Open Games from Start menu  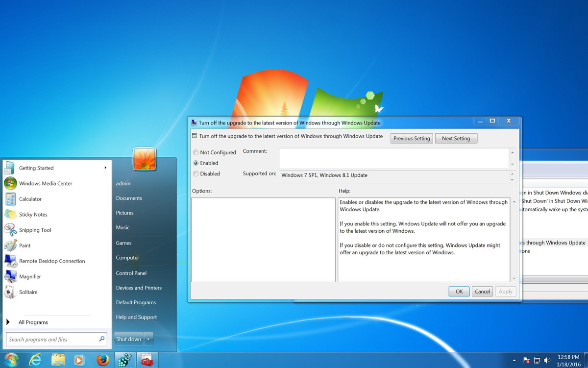click(x=123, y=243)
